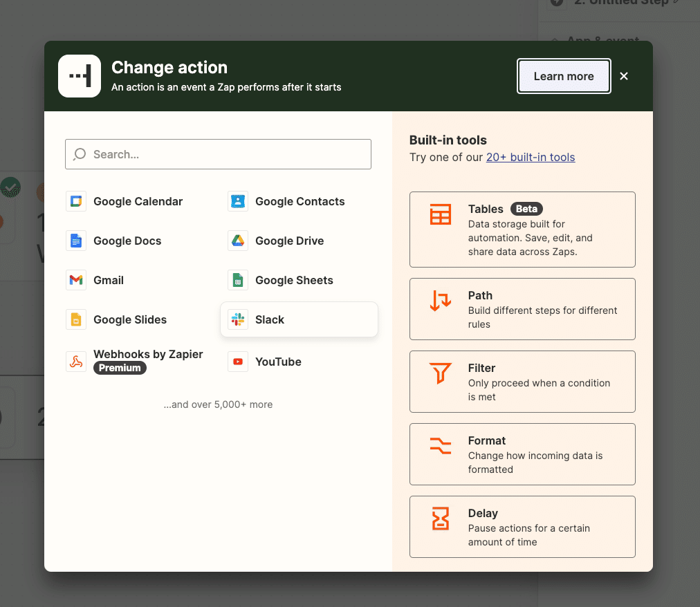Click 'Change how incoming data is formatted'
The width and height of the screenshot is (700, 607).
coord(535,463)
